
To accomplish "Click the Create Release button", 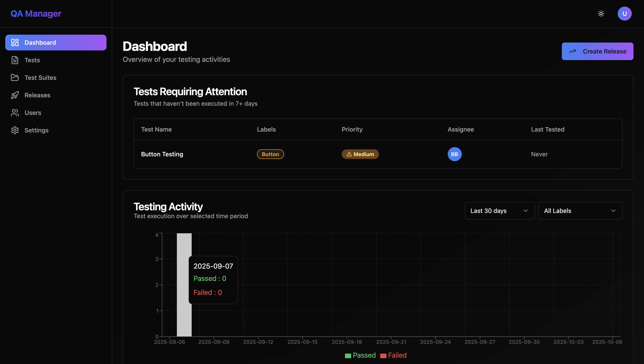I will (x=597, y=51).
